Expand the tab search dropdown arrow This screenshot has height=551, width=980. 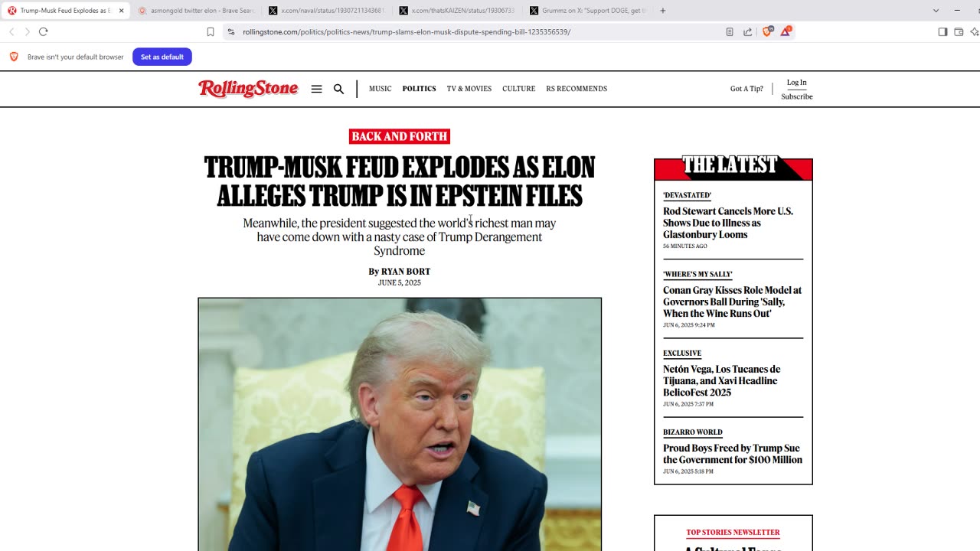(x=936, y=11)
